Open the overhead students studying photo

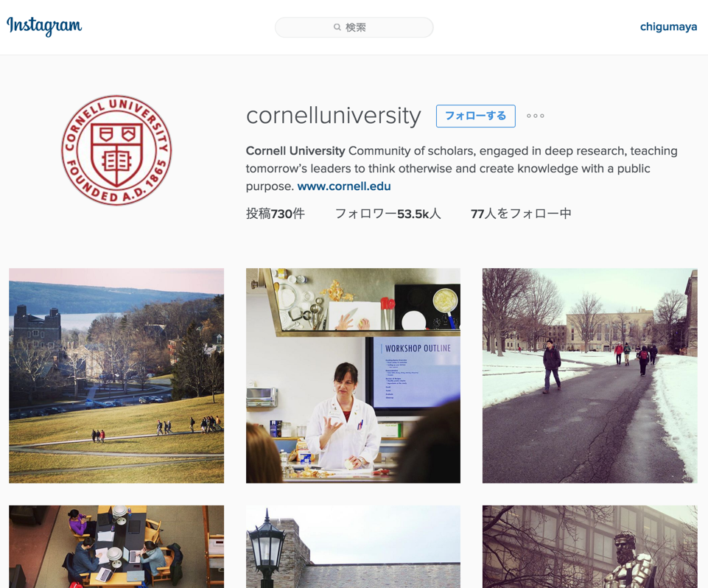pyautogui.click(x=116, y=547)
